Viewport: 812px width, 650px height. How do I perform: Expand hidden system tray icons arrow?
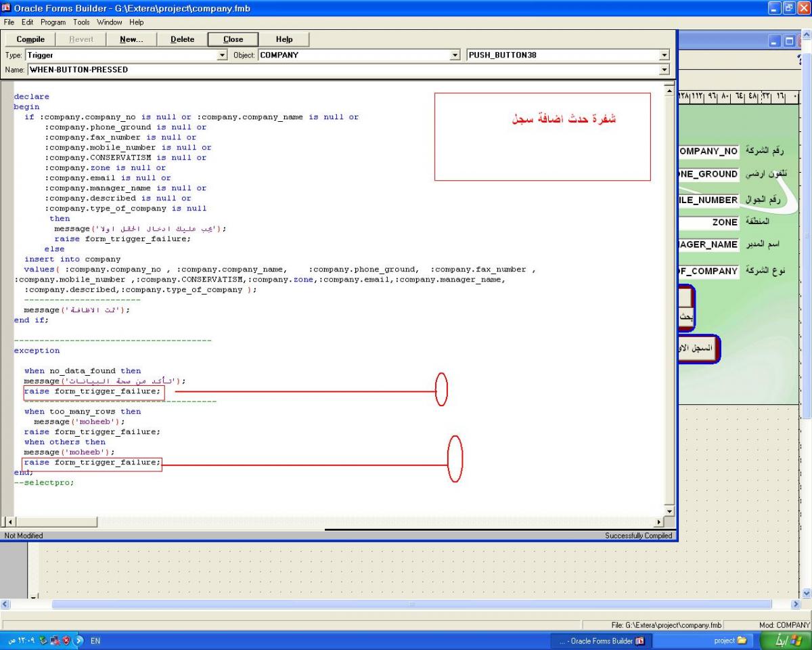(x=77, y=641)
